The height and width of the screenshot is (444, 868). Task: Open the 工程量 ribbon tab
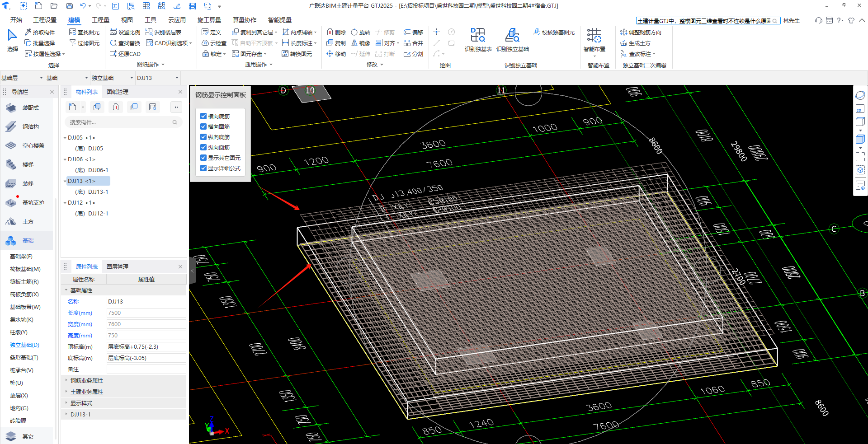point(100,20)
